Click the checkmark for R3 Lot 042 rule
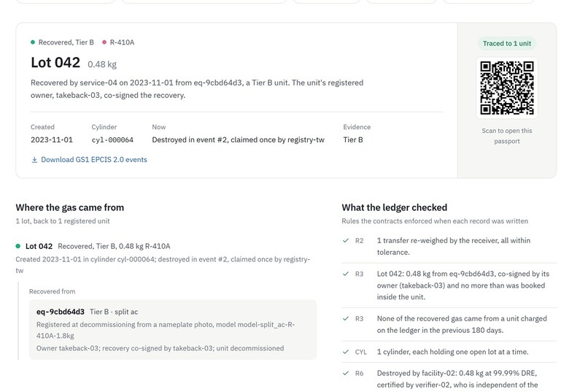588x392 pixels. click(x=346, y=274)
